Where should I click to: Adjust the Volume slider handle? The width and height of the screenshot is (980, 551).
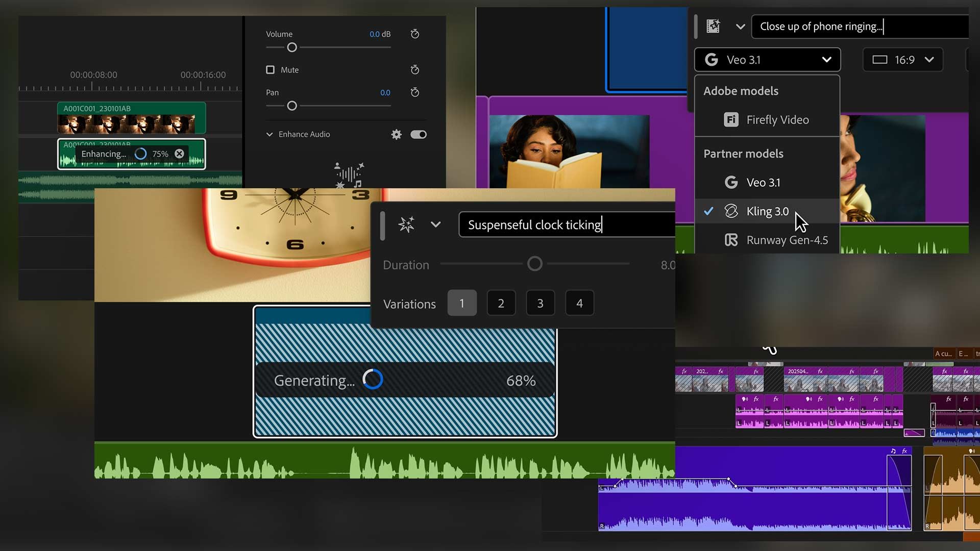tap(292, 47)
